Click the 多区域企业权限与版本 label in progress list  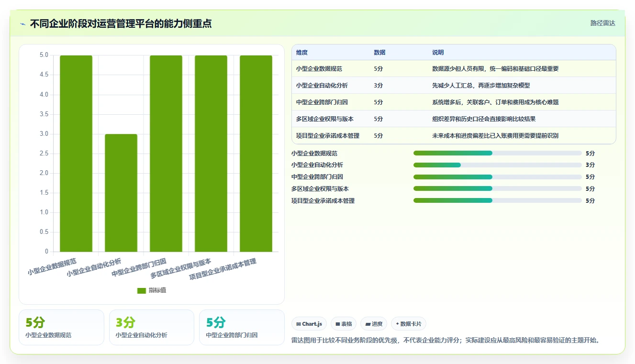click(320, 188)
